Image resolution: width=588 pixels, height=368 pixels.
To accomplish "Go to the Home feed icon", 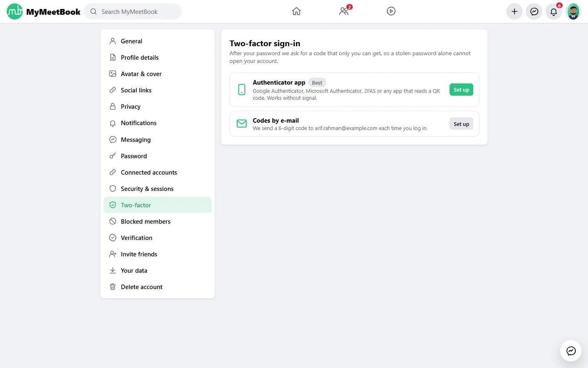I will pyautogui.click(x=296, y=11).
